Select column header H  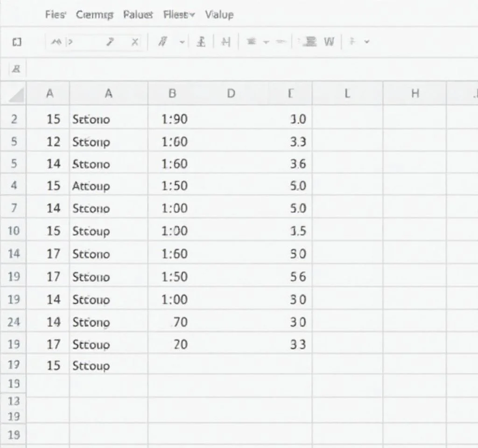pos(415,94)
